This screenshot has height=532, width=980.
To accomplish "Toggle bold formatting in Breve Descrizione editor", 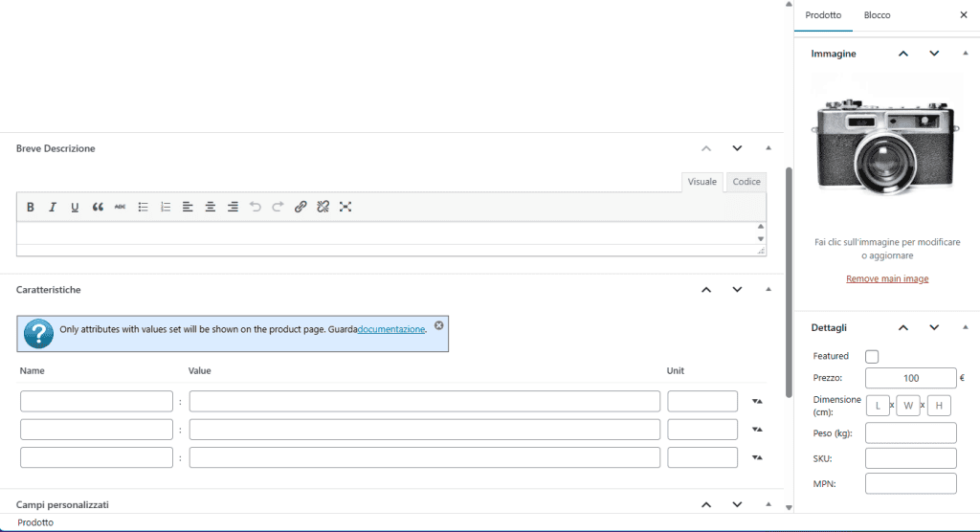I will pos(31,207).
